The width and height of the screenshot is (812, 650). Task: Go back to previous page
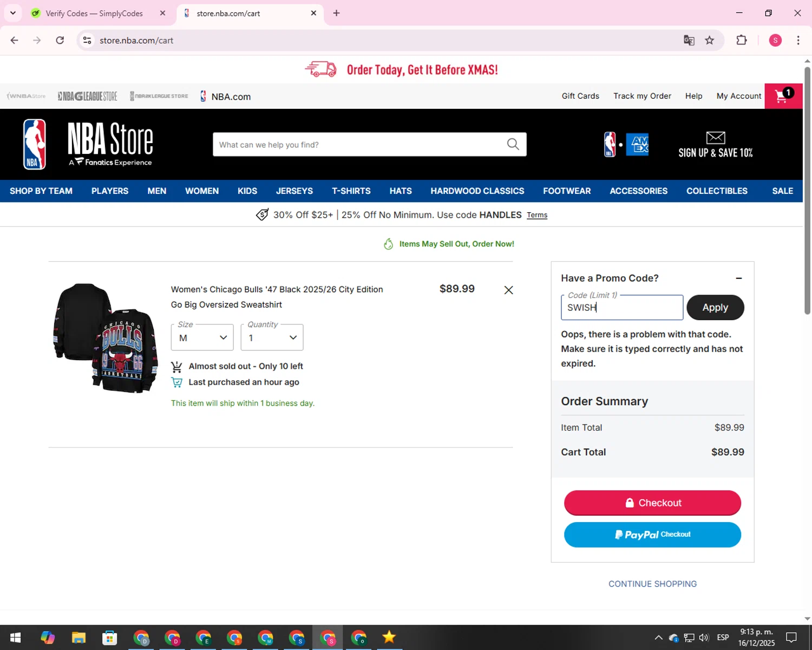pos(15,40)
